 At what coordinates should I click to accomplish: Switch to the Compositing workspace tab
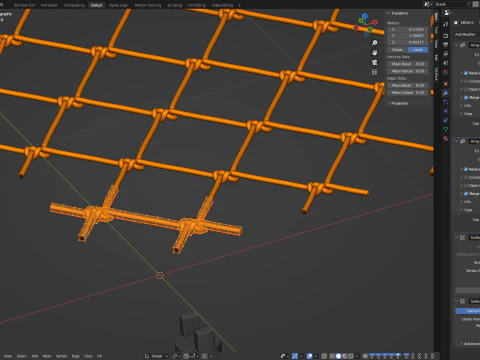74,5
